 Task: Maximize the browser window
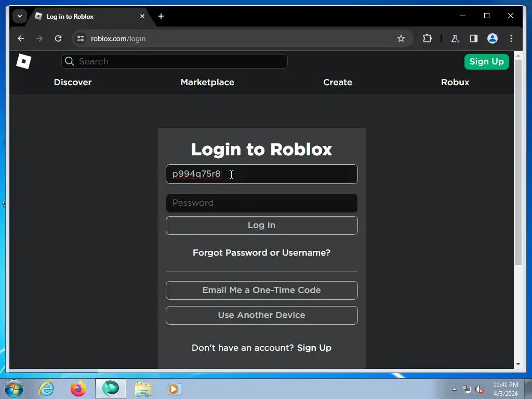tap(486, 16)
